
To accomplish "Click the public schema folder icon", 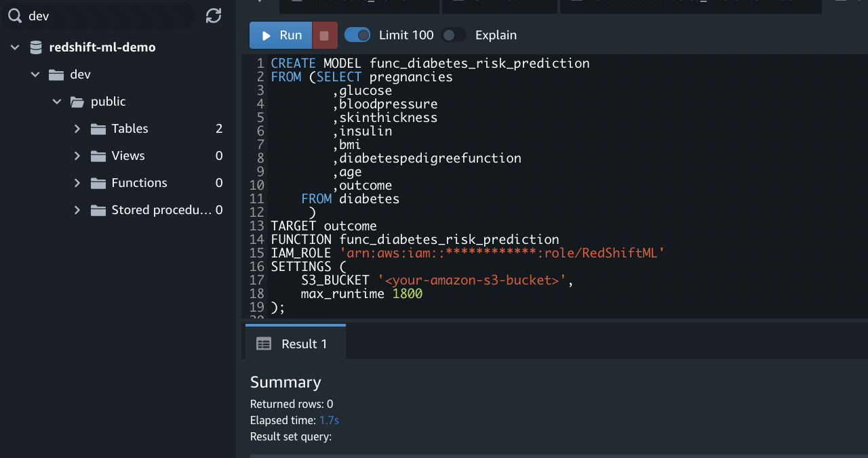I will pos(77,102).
